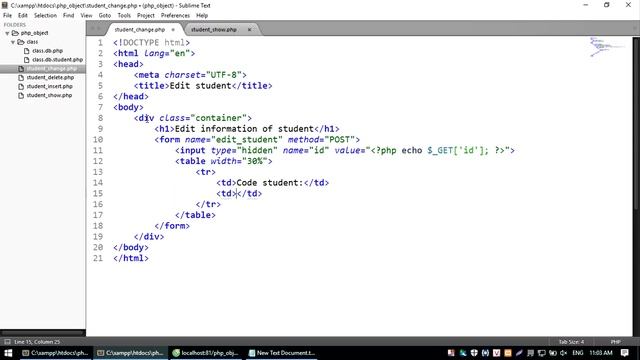Viewport: 640px width, 360px height.
Task: Open student_delete.php from sidebar
Action: click(50, 78)
